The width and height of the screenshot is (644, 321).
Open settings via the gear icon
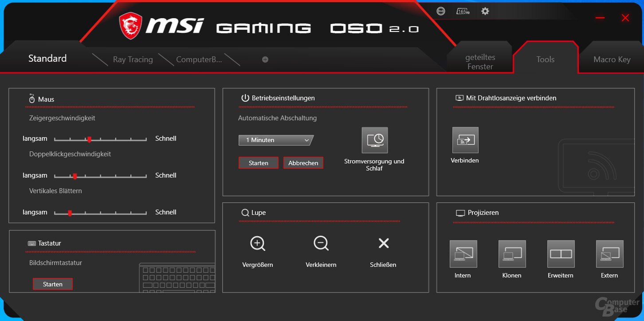tap(485, 11)
